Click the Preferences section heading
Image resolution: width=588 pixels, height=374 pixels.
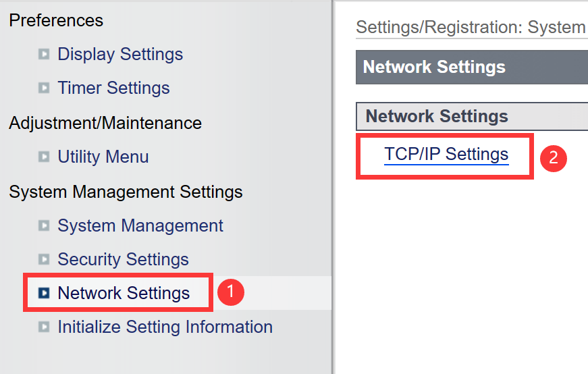click(56, 20)
